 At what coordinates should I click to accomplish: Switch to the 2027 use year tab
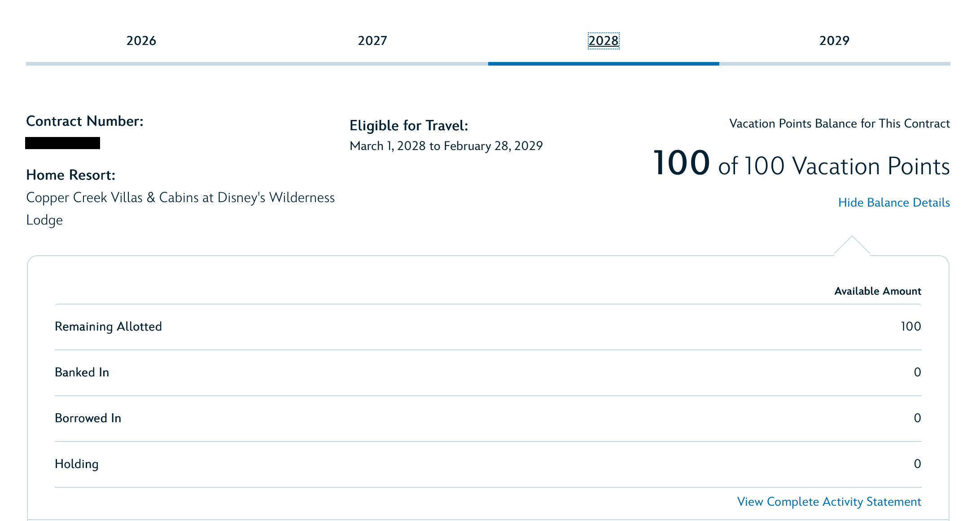click(x=372, y=40)
